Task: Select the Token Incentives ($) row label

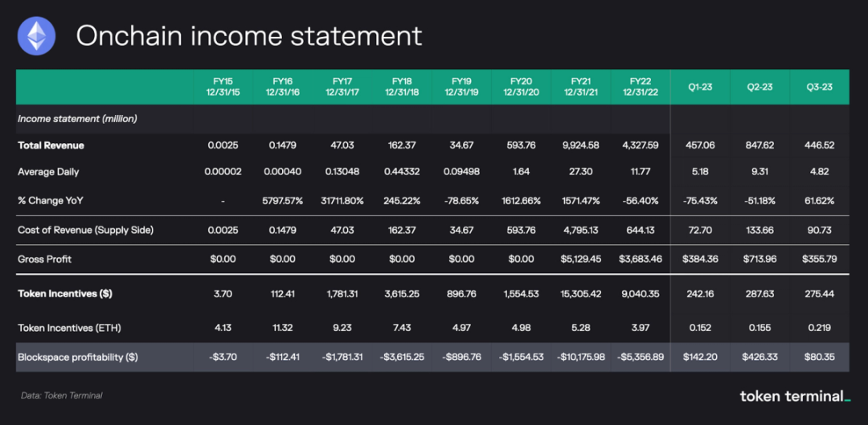Action: [65, 294]
